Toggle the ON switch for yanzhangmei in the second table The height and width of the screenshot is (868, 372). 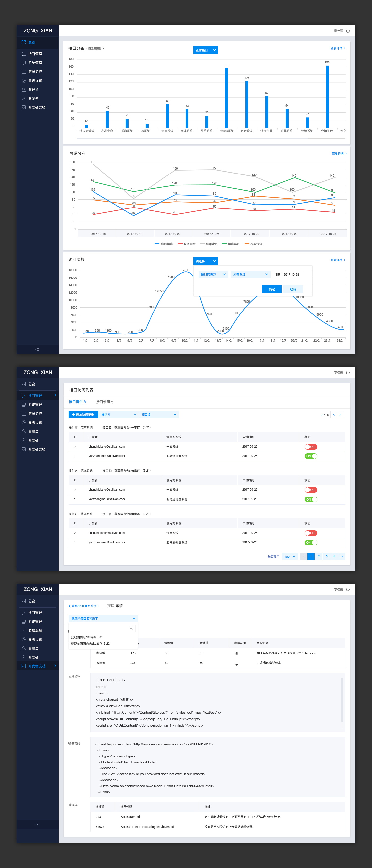pyautogui.click(x=311, y=499)
